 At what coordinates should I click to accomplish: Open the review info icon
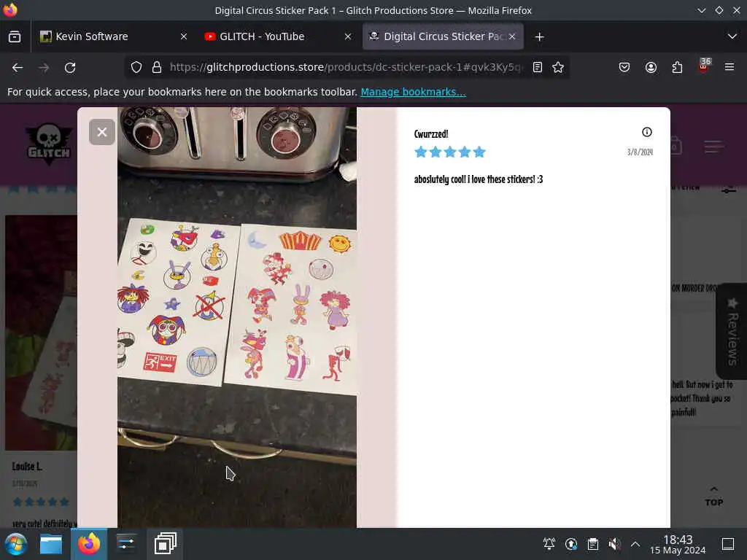coord(646,133)
